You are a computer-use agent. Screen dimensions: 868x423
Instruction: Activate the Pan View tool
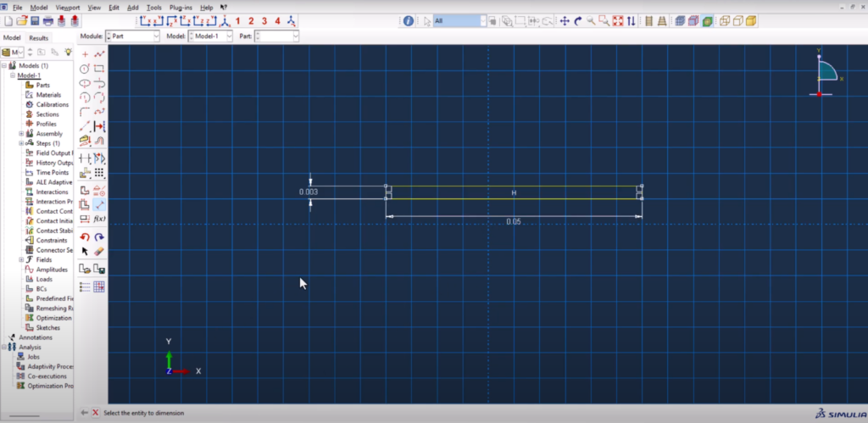[x=565, y=21]
